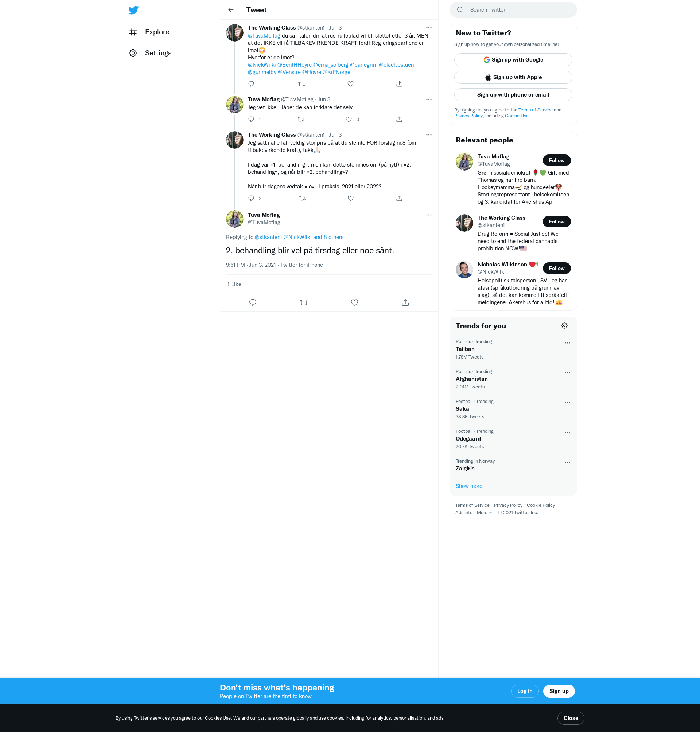Screen dimensions: 700x732
Task: Reply to 'Jeg vet ikke' tweet
Action: tap(251, 119)
